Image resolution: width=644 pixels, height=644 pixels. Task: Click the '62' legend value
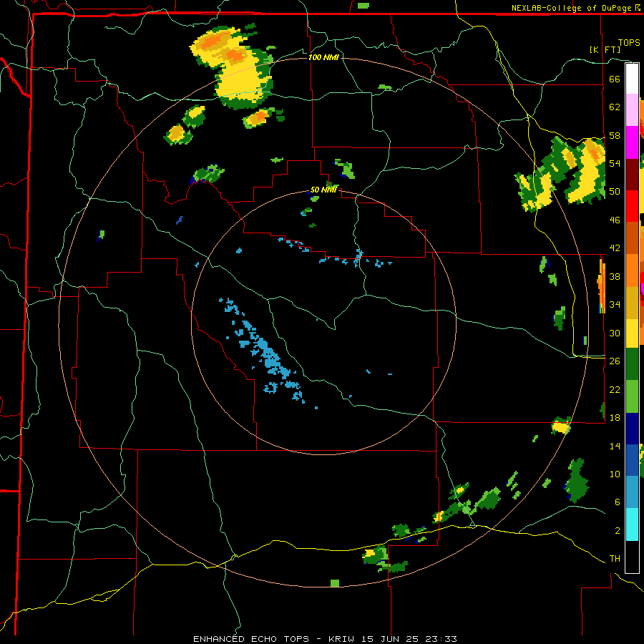615,107
